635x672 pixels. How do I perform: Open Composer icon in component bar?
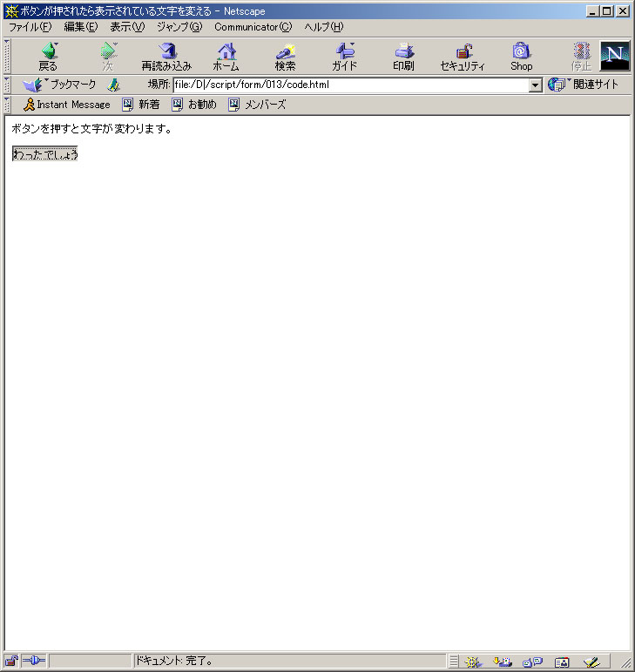coord(591,662)
